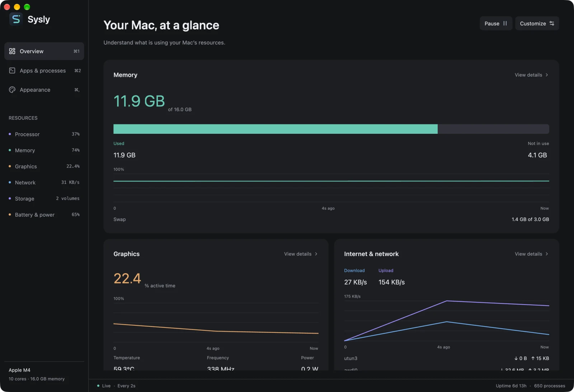Click the graphics active time line chart
The height and width of the screenshot is (392, 574).
pos(216,323)
